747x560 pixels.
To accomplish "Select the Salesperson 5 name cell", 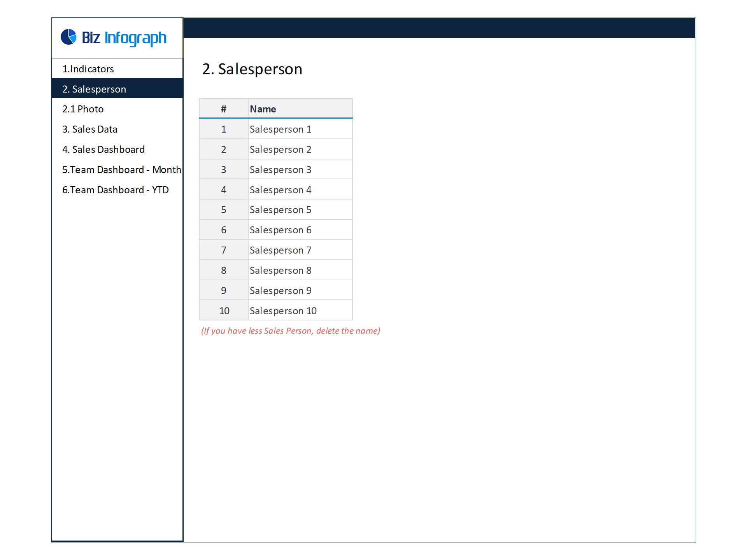I will tap(300, 210).
